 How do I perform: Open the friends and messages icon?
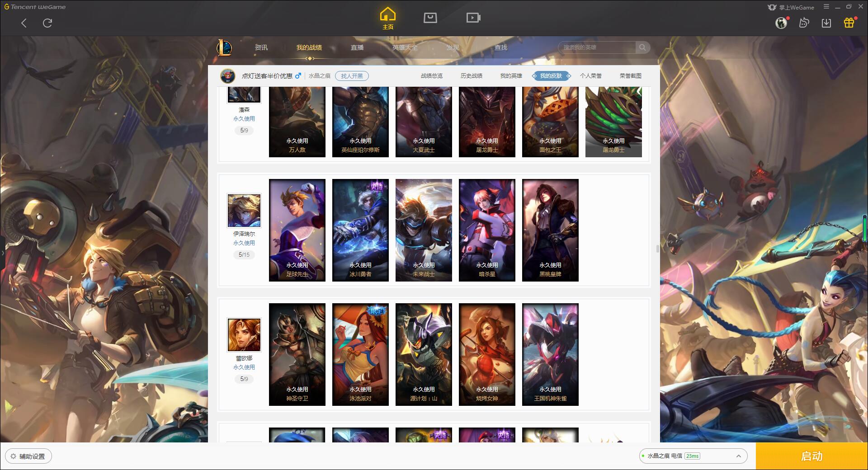coord(804,23)
